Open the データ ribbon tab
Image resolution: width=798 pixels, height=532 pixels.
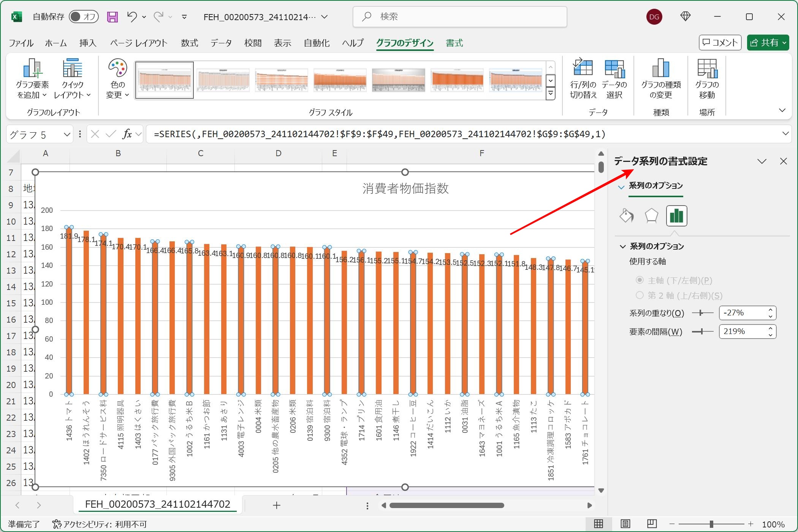(221, 43)
